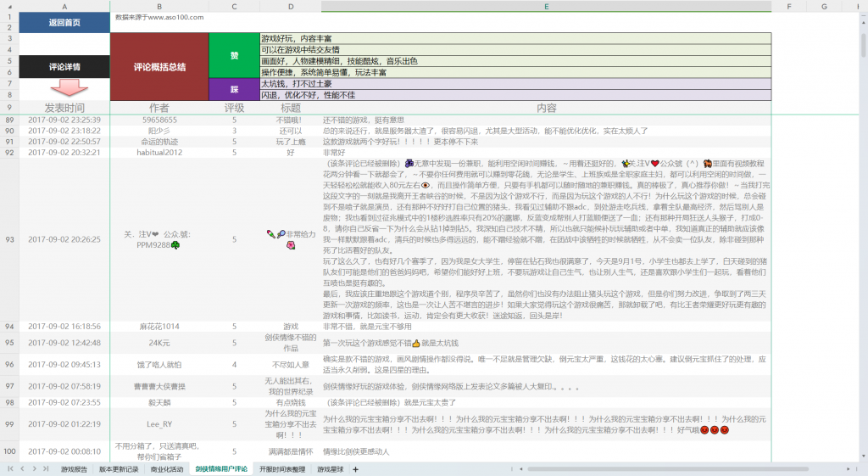Viewport: 868px width, 476px height.
Task: Select column E header
Action: click(546, 7)
